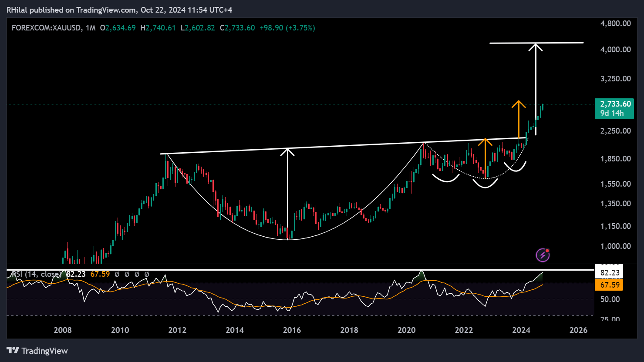The image size is (644, 362).
Task: Click the 2024 label on time axis
Action: pos(521,330)
